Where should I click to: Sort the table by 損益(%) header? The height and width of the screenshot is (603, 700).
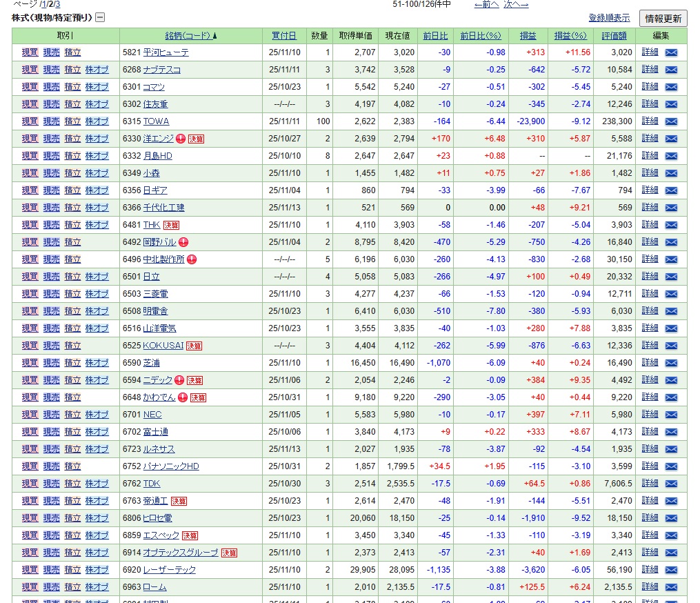[570, 36]
